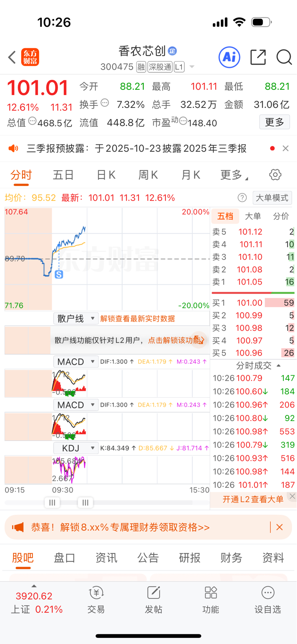The image size is (297, 644).
Task: Toggle 大单模式 mode
Action: 272,198
